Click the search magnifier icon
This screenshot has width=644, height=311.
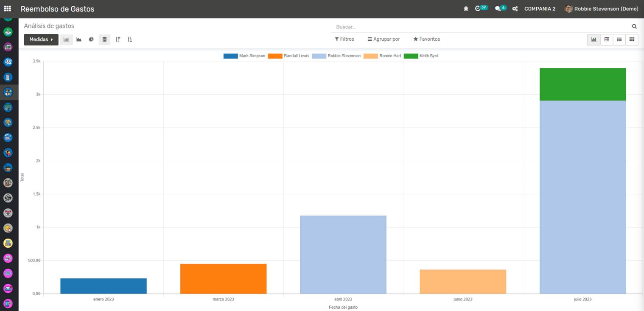(x=634, y=27)
